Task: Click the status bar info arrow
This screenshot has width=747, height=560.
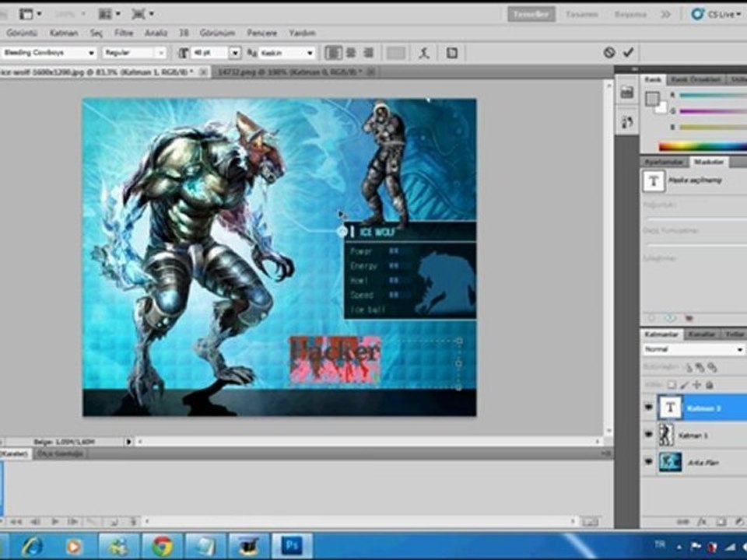Action: [128, 442]
